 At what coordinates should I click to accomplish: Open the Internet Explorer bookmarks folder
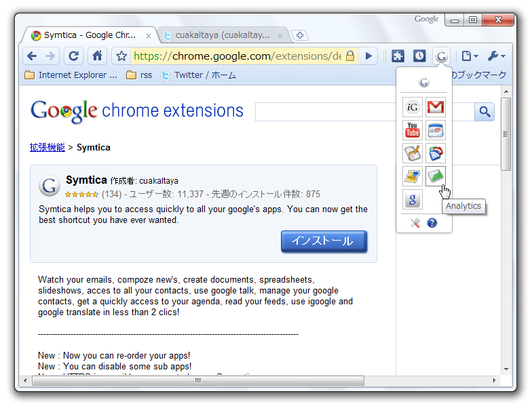pyautogui.click(x=71, y=75)
